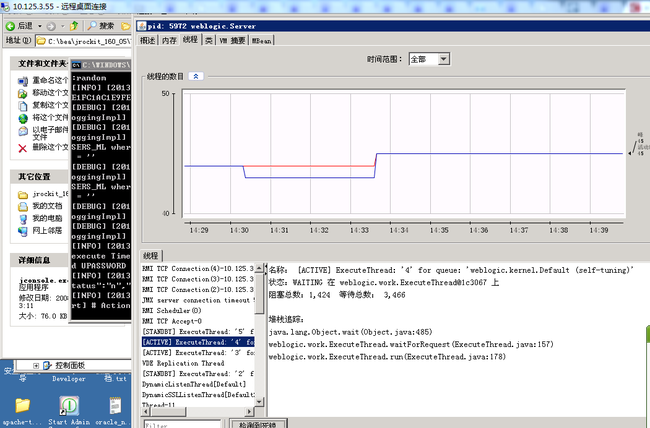Open the Search (搜索) magnifier in Explorer
This screenshot has height=428, width=650.
pos(92,26)
